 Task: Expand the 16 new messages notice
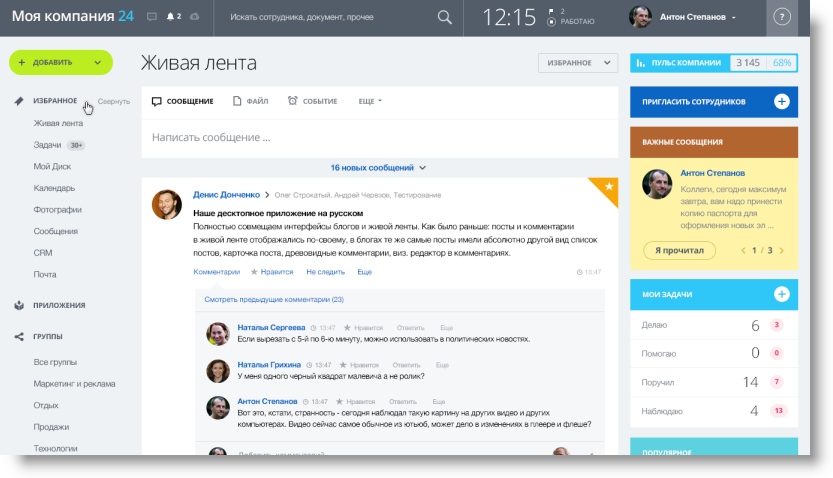378,168
